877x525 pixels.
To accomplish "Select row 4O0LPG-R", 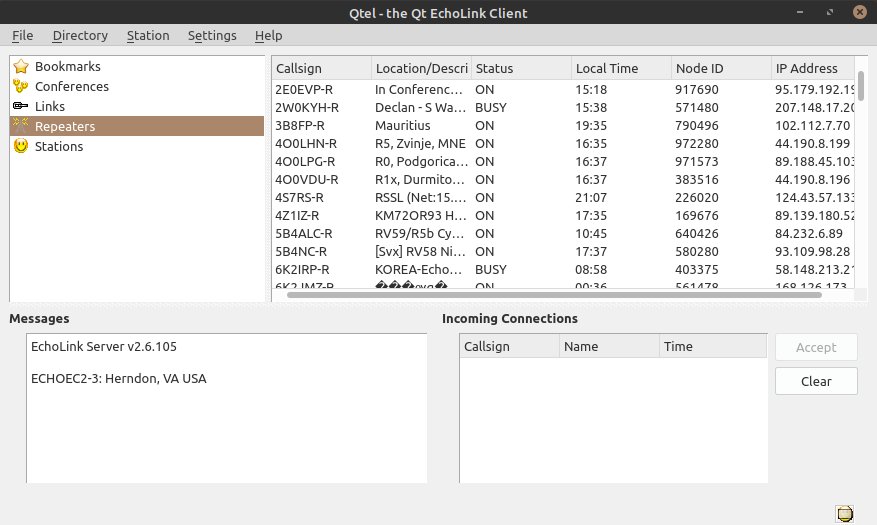I will [563, 162].
